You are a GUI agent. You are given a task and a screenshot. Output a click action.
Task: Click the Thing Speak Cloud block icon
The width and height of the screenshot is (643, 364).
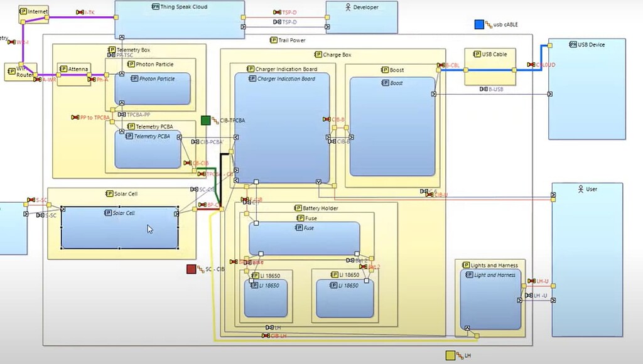click(x=156, y=8)
